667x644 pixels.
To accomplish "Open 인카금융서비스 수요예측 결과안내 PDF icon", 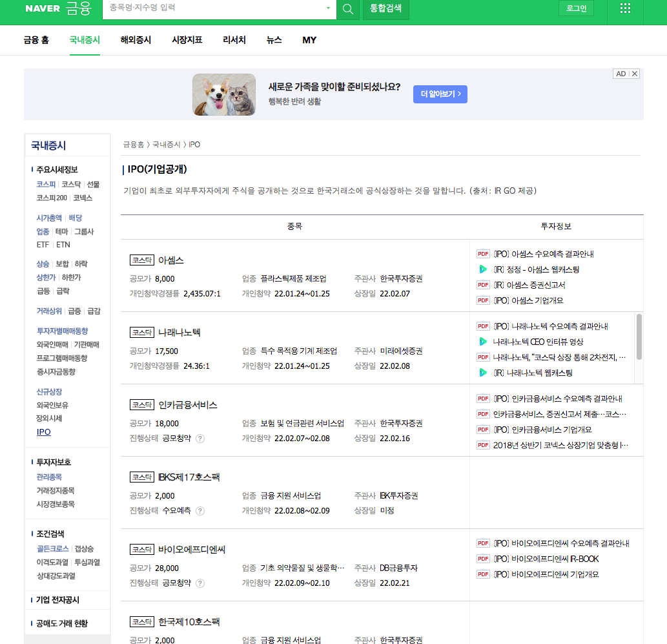I will (483, 399).
